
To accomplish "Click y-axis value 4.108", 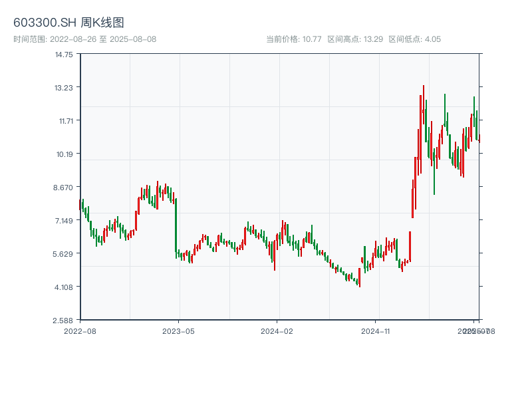I will [x=63, y=287].
